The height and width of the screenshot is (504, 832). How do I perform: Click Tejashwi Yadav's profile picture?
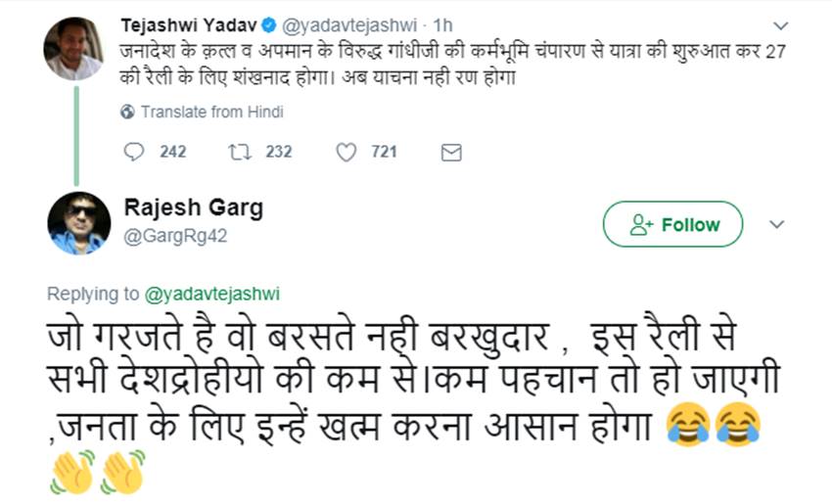pyautogui.click(x=74, y=48)
